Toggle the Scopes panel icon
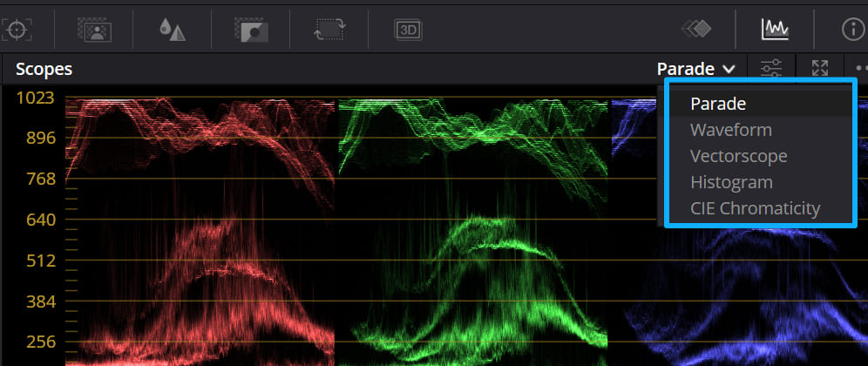868x366 pixels. 775,30
